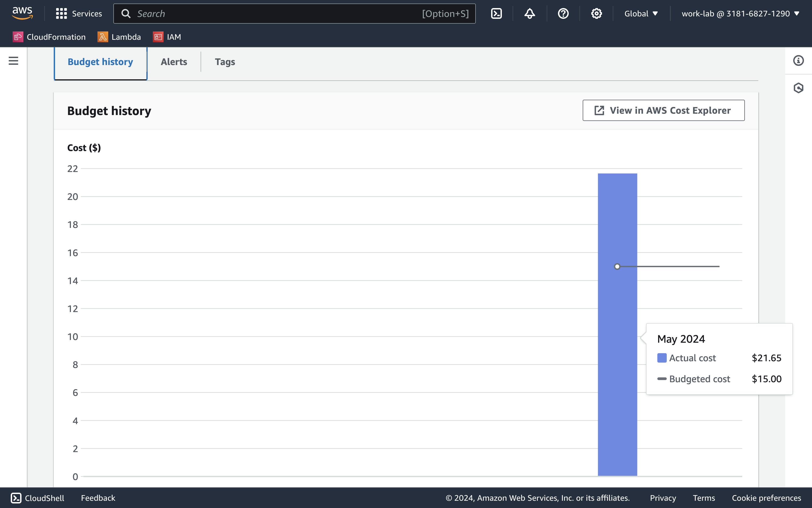Open CloudShell from the footer
Viewport: 812px width, 508px height.
point(37,498)
